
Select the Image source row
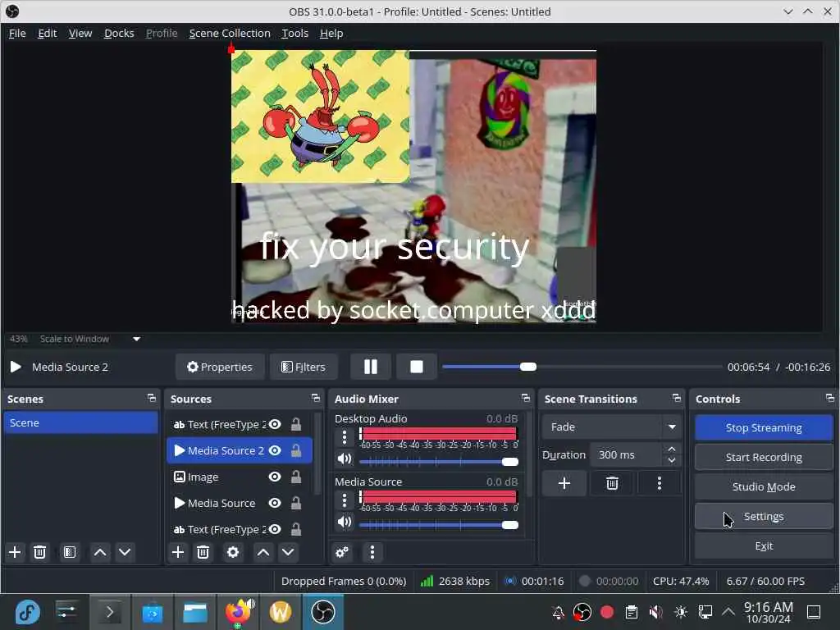[240, 477]
